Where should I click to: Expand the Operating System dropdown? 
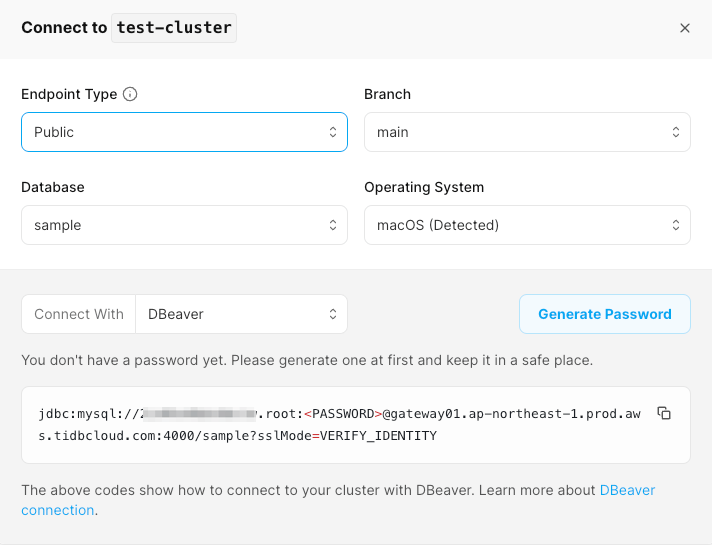pos(527,225)
